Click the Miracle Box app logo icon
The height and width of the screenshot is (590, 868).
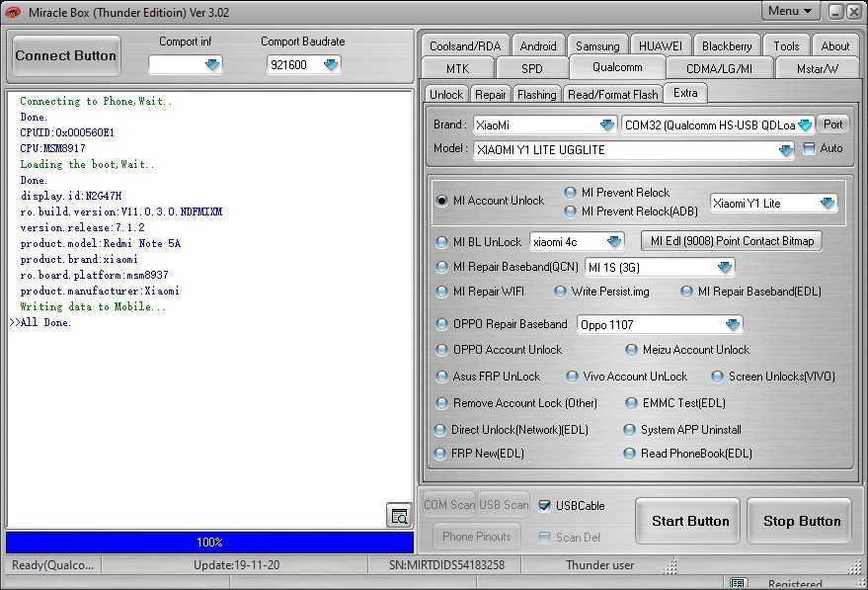pyautogui.click(x=13, y=12)
